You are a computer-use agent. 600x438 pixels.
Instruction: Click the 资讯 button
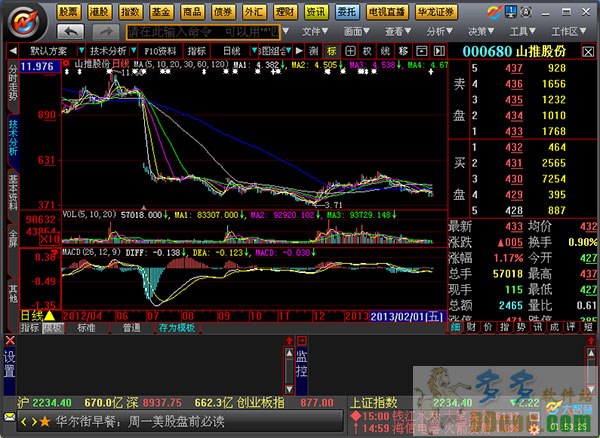[316, 12]
